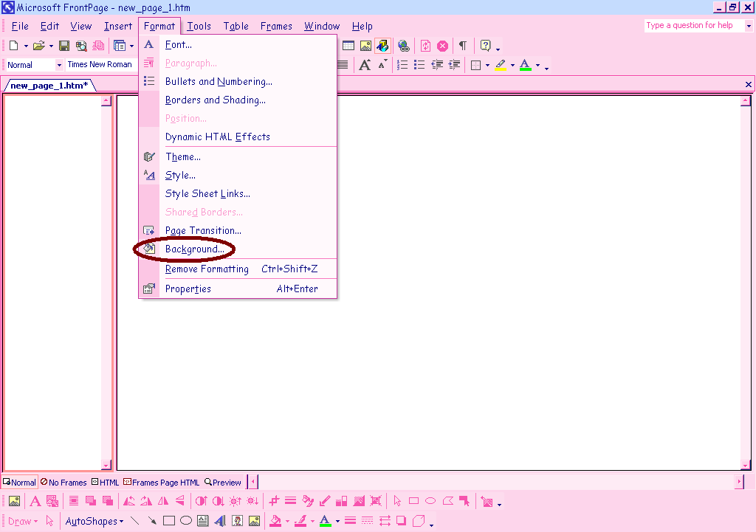Screen dimensions: 756x532
Task: Select the Arrow drawing tool
Action: click(152, 521)
